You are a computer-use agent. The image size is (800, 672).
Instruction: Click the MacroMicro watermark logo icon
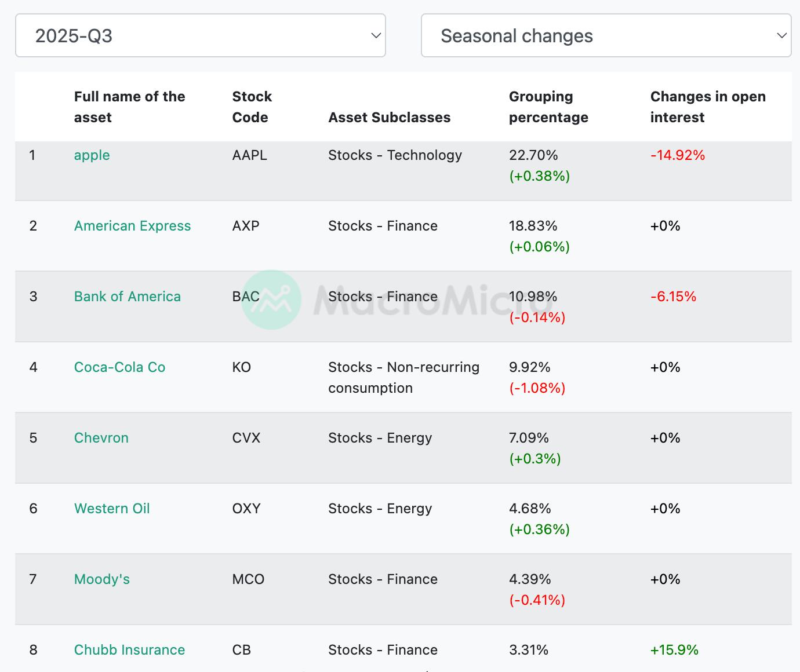tap(271, 300)
